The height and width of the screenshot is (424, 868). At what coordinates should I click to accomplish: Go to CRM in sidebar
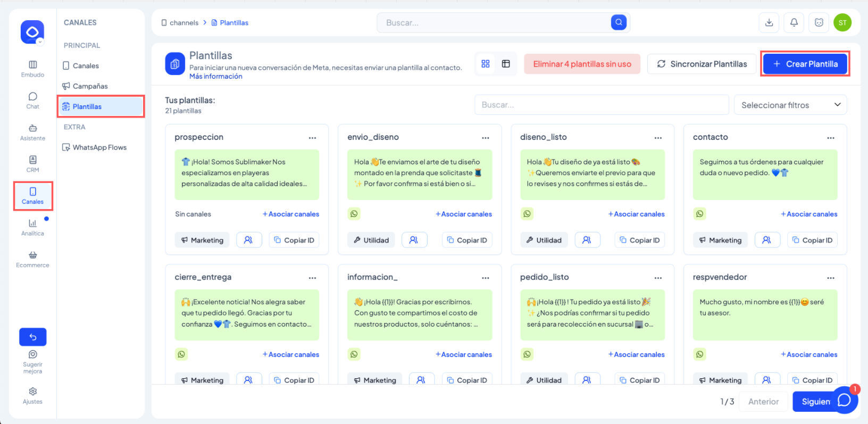32,163
